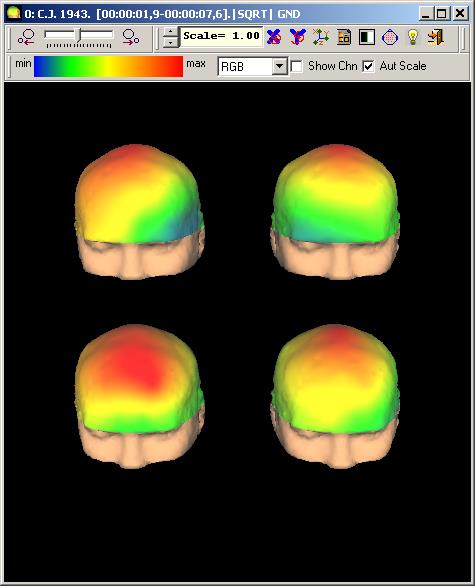Click the exit door icon

click(436, 37)
